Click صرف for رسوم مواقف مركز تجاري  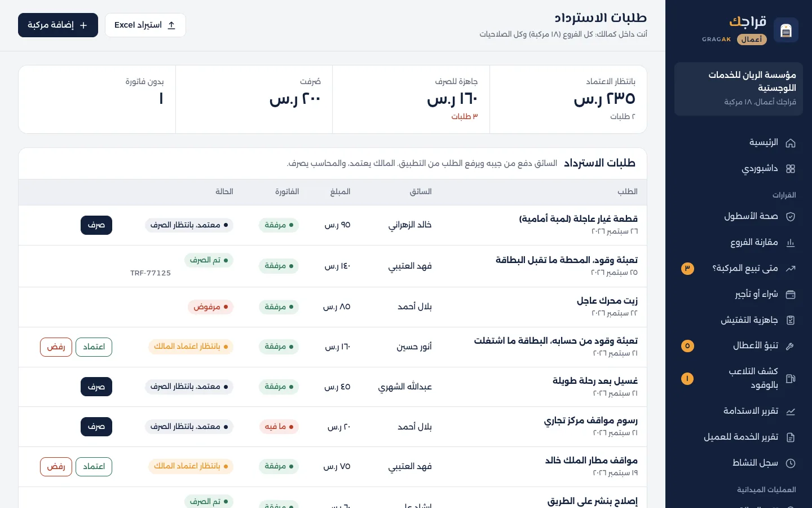coord(96,427)
